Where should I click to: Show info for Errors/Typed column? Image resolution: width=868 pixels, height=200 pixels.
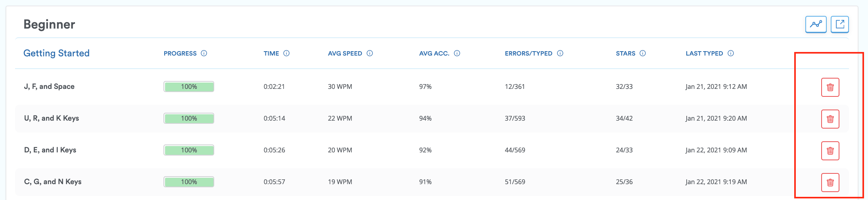tap(560, 53)
